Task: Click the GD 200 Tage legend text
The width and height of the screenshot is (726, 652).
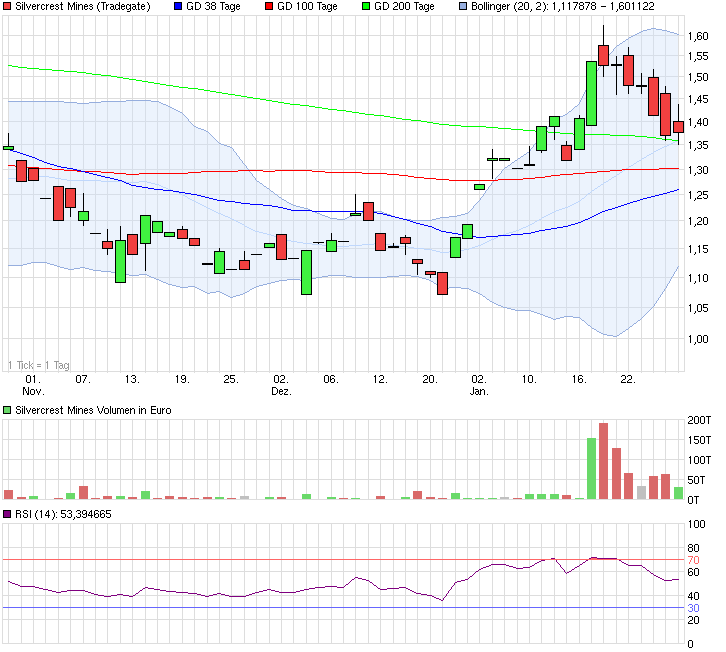Action: point(404,6)
